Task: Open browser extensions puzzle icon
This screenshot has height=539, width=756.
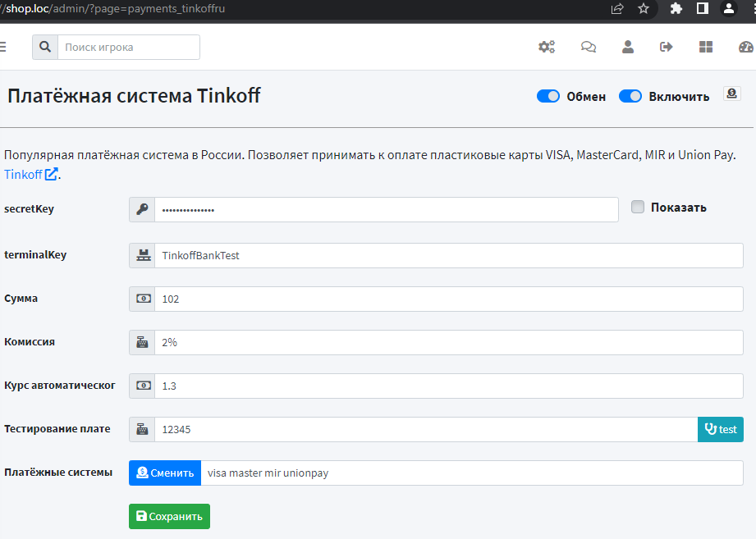Action: [x=676, y=8]
